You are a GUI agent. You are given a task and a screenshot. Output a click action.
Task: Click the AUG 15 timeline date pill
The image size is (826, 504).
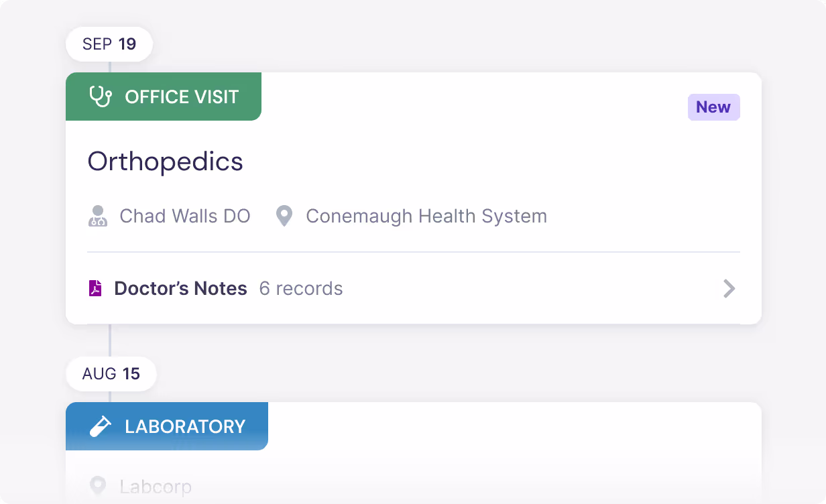coord(111,374)
